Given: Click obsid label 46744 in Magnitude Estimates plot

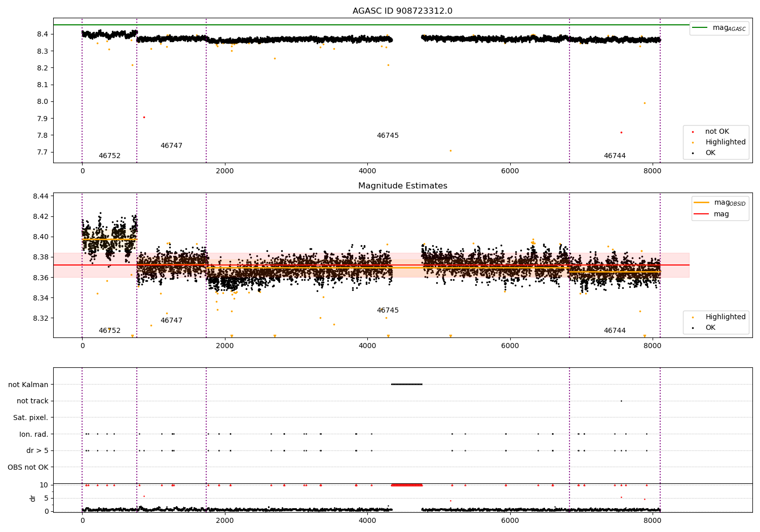Looking at the screenshot, I should [x=615, y=331].
